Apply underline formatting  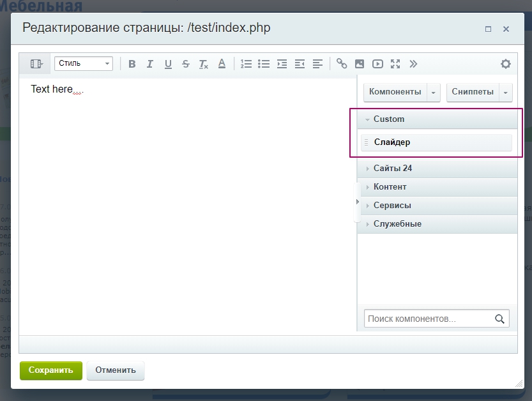coord(168,64)
